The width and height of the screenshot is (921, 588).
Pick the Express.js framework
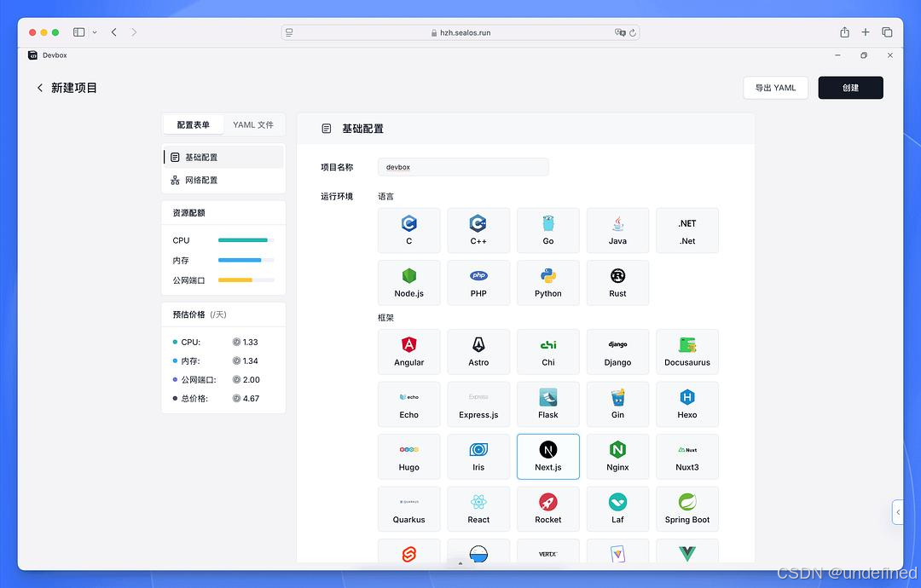pos(478,404)
